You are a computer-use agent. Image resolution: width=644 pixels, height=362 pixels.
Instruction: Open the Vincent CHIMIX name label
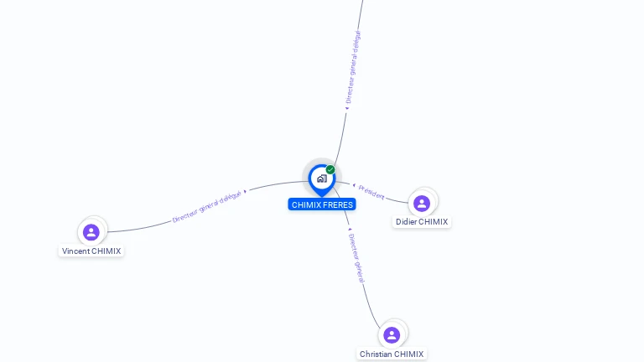(91, 251)
